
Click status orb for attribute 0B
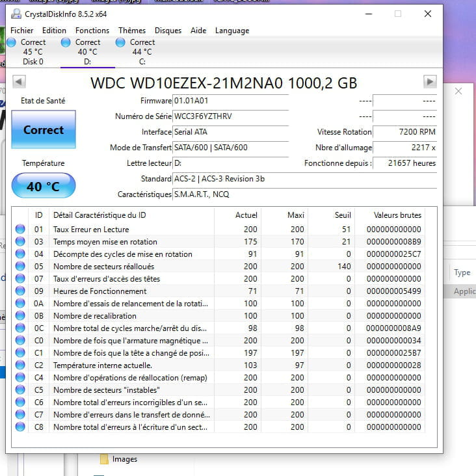(20, 316)
